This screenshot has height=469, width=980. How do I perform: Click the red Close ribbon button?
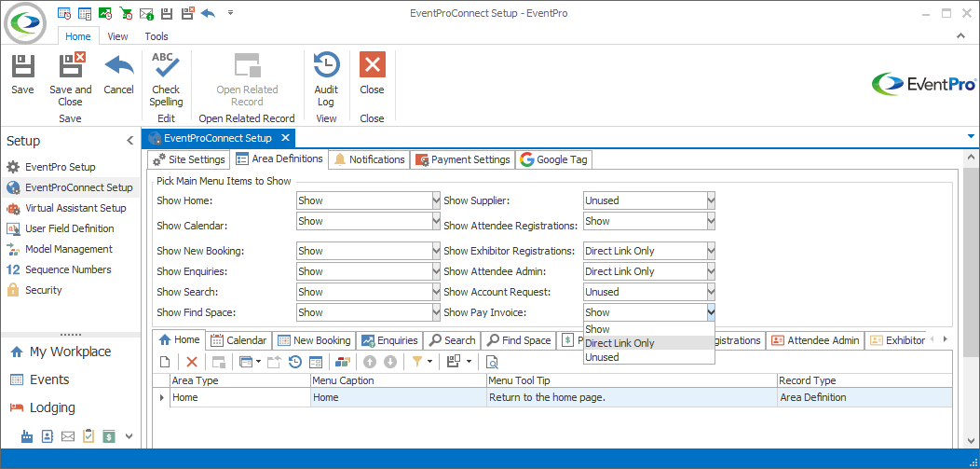[x=372, y=75]
